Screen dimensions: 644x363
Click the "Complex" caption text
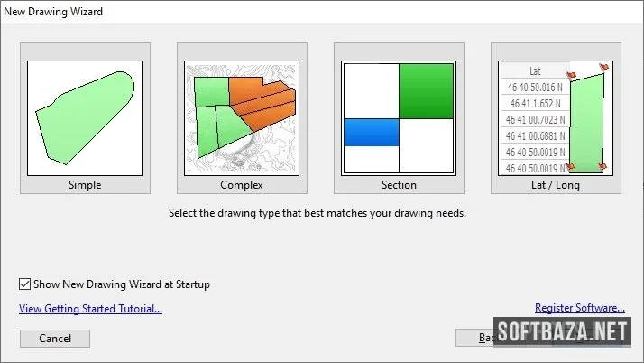click(242, 185)
